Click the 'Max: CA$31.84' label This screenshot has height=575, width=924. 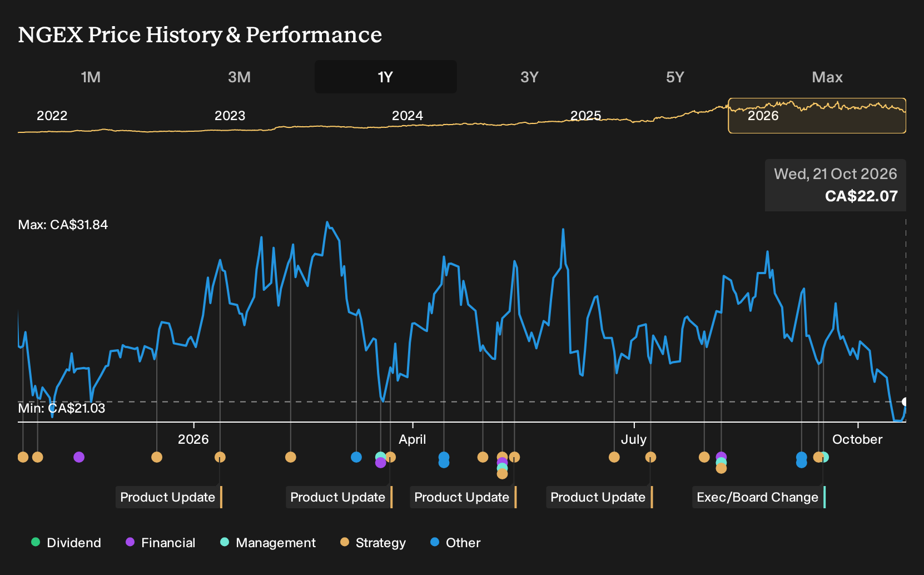(63, 225)
